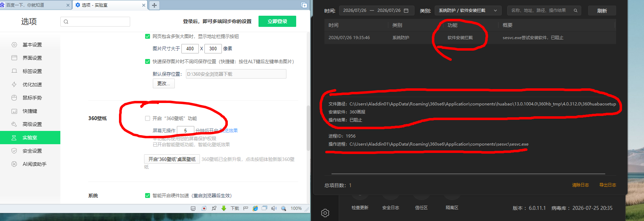Click 检查更新 in security app
The width and height of the screenshot is (644, 221).
(360, 208)
